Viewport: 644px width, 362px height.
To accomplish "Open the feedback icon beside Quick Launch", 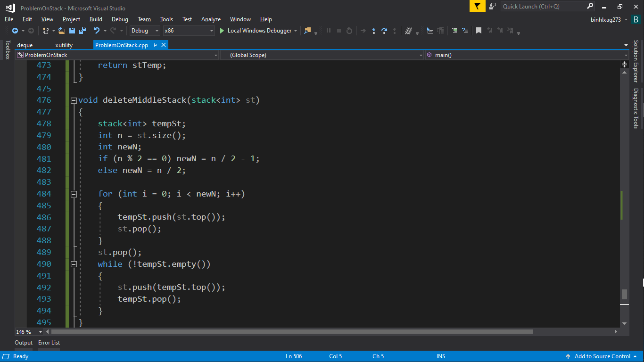I will click(x=493, y=6).
